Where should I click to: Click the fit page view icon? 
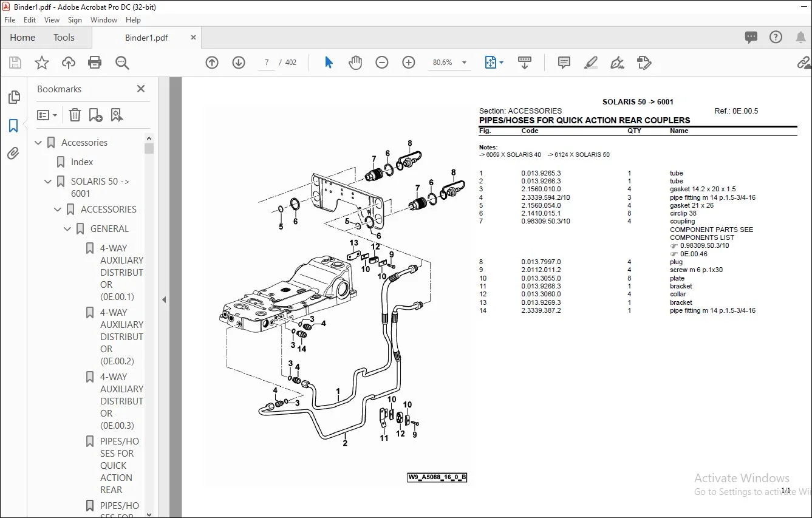click(490, 63)
